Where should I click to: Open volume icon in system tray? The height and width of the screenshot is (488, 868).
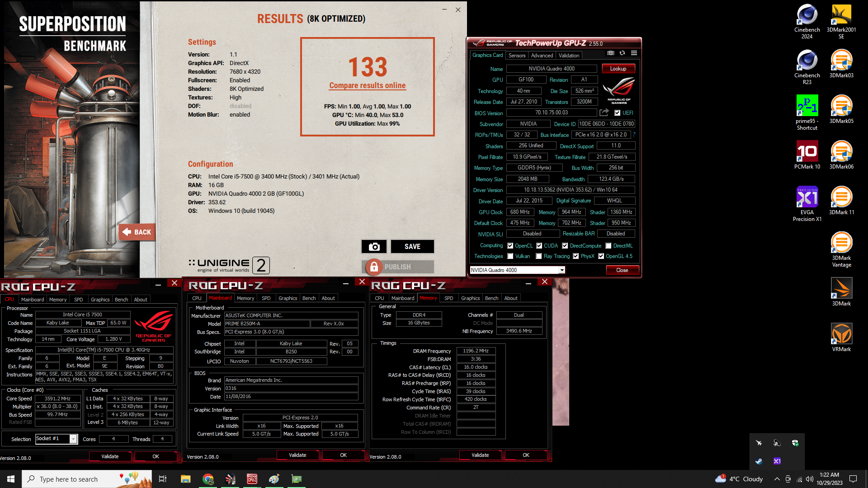tap(810, 479)
